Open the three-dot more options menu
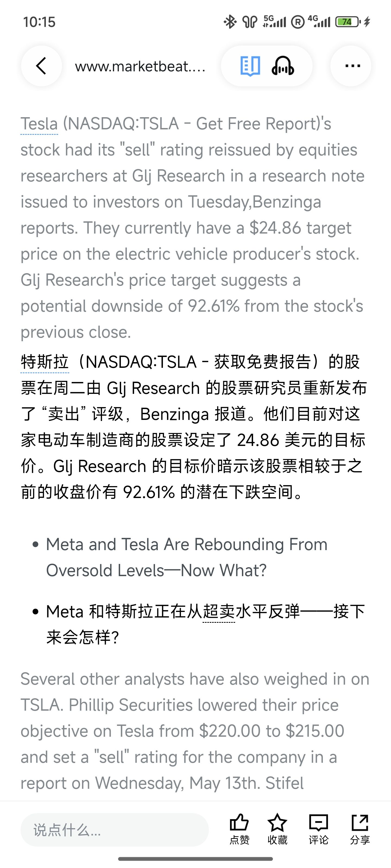391x868 pixels. tap(351, 66)
